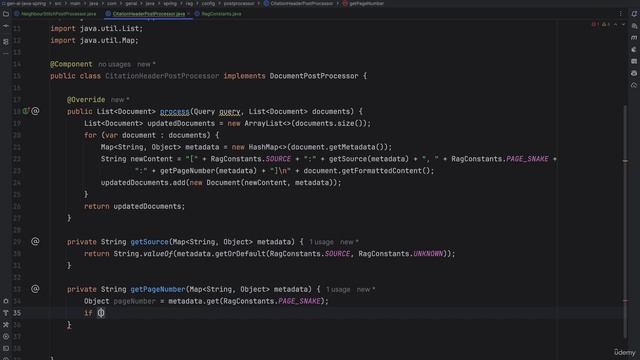Click the editor vertical scrollbar
Viewport: 640px width, 360px height.
[625, 222]
